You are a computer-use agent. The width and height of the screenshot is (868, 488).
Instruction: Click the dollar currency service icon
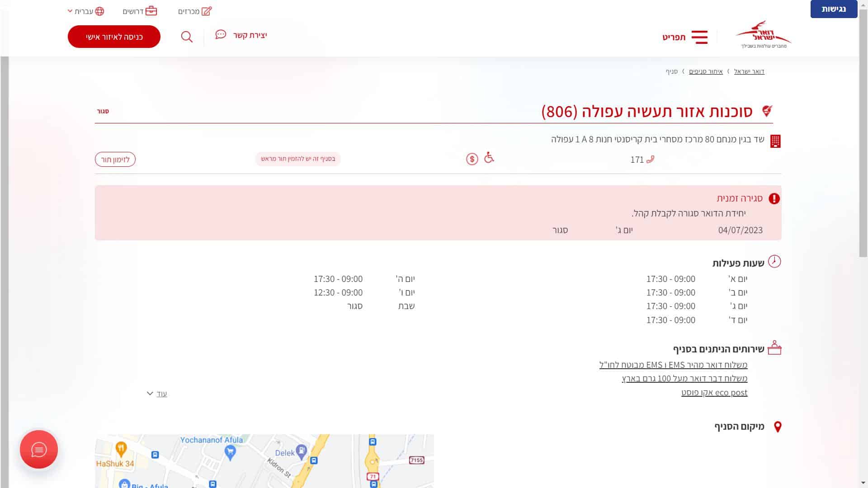pyautogui.click(x=472, y=159)
